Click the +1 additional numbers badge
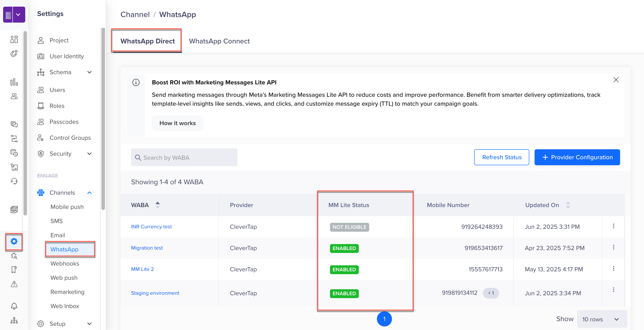The width and height of the screenshot is (644, 330). pos(491,293)
